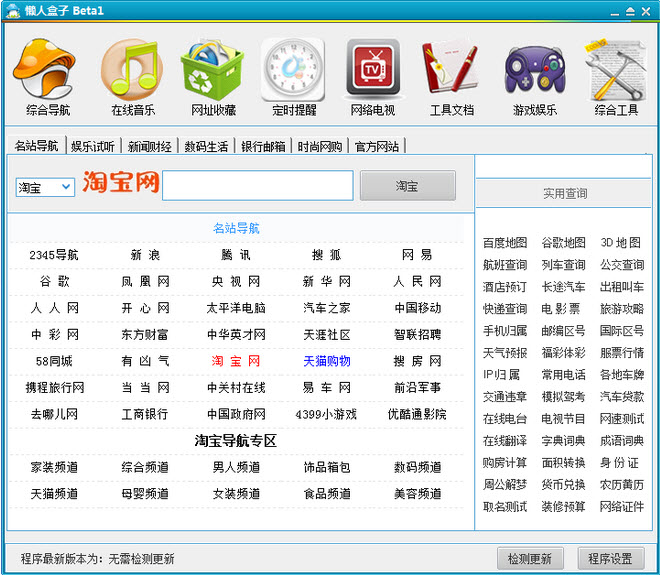Screen dimensions: 660x575
Task: Open the 股票行情 link
Action: [x=622, y=352]
